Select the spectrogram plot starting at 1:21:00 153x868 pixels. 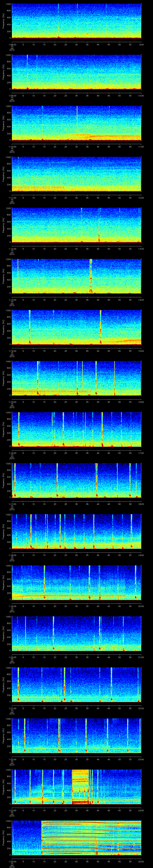[x=76, y=685]
